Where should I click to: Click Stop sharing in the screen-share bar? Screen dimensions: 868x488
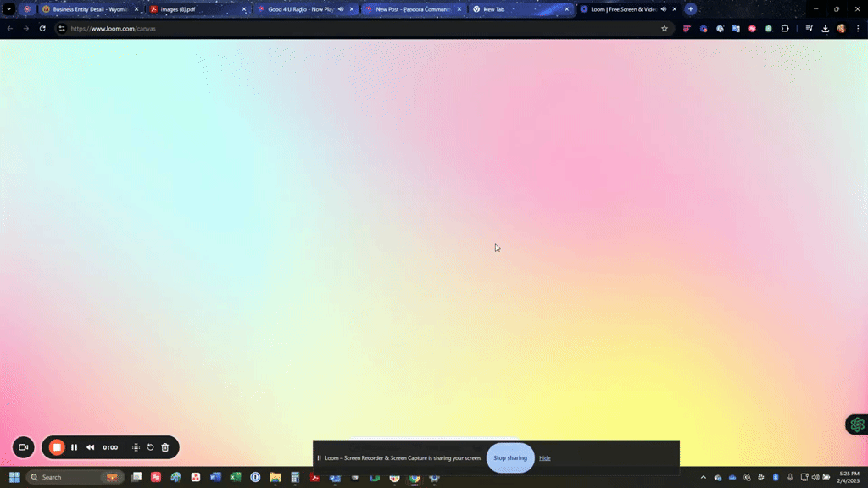point(510,457)
